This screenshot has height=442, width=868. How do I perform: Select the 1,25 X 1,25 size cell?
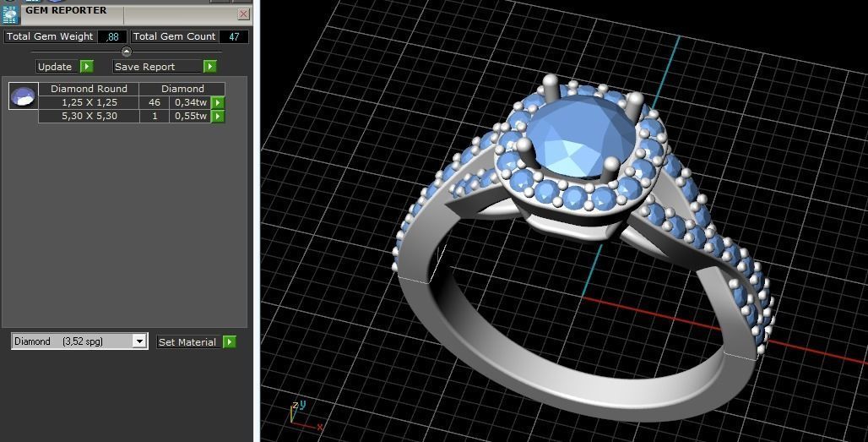click(x=90, y=102)
